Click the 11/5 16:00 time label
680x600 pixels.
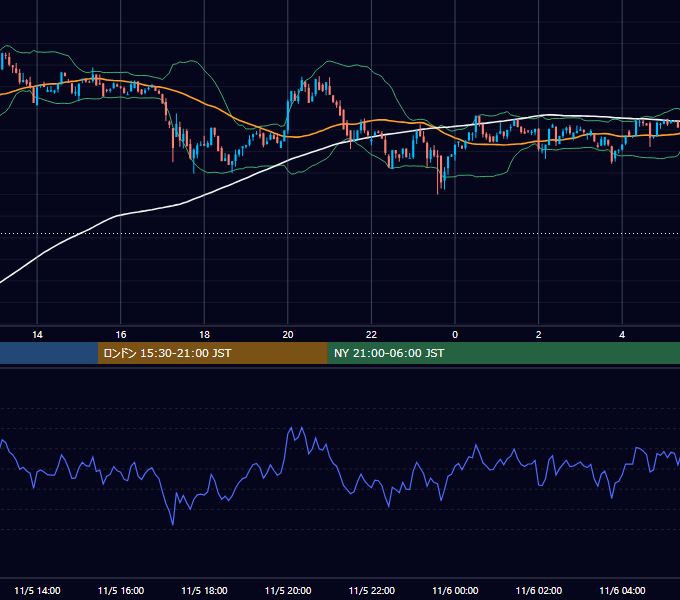[x=121, y=590]
